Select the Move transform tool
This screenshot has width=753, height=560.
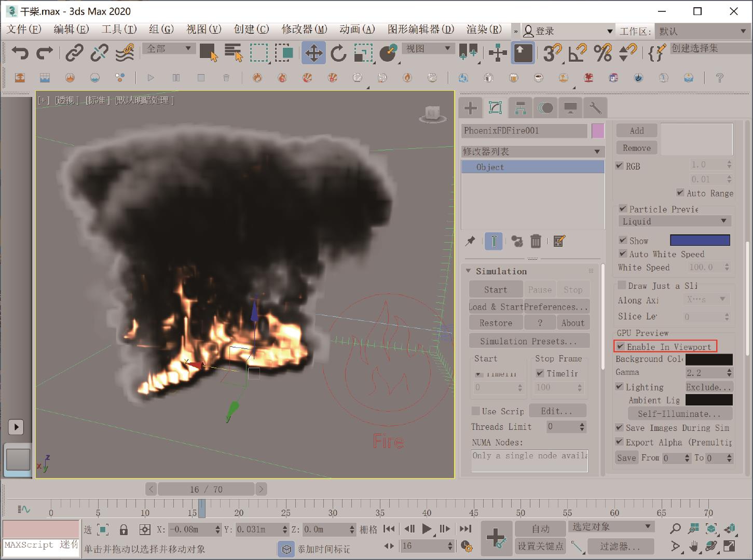[x=313, y=53]
